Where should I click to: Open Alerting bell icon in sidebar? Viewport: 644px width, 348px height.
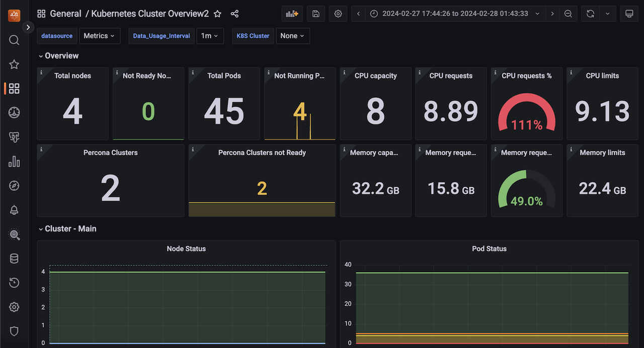[x=14, y=210]
